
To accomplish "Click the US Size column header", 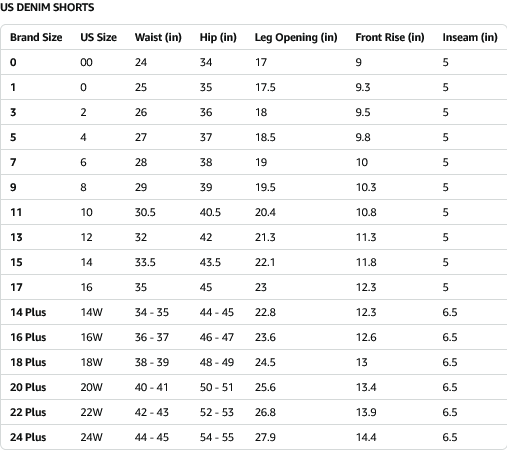I will click(98, 37).
